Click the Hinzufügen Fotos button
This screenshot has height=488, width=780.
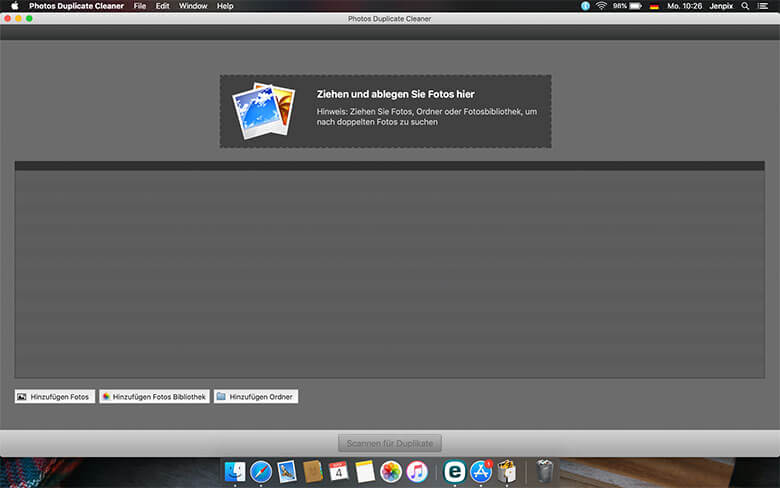pos(54,397)
